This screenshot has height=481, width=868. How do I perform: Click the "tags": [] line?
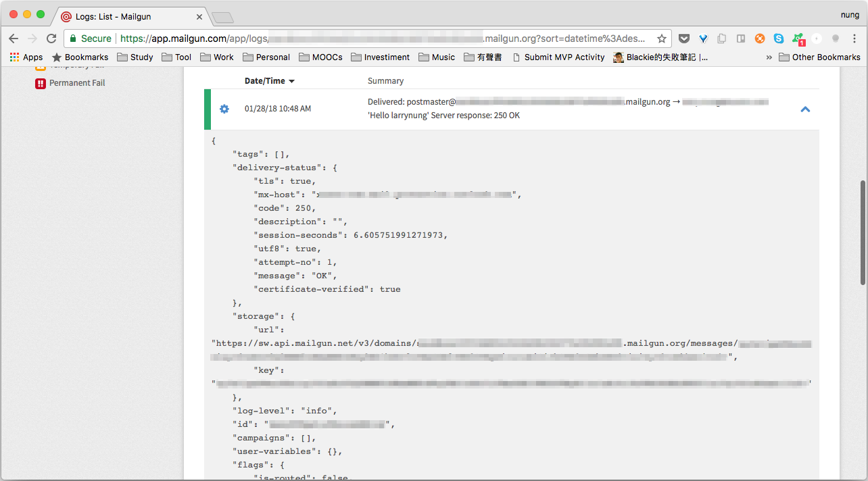coord(261,154)
